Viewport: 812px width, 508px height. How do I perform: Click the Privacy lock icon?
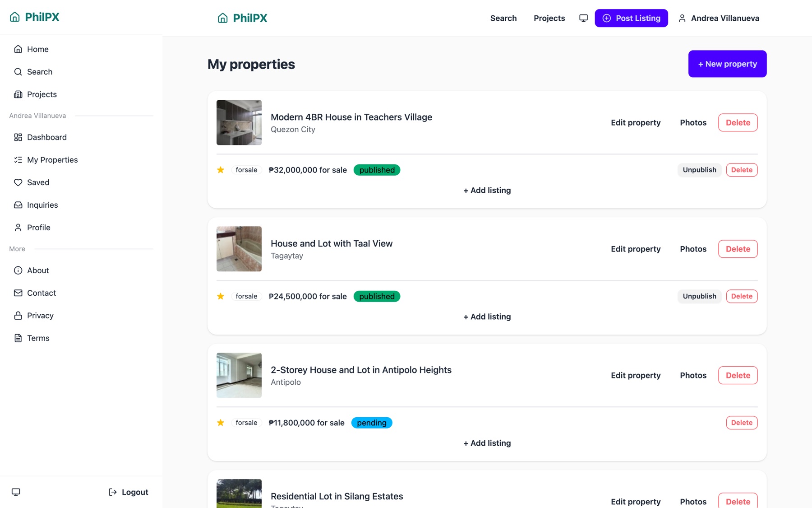click(18, 316)
